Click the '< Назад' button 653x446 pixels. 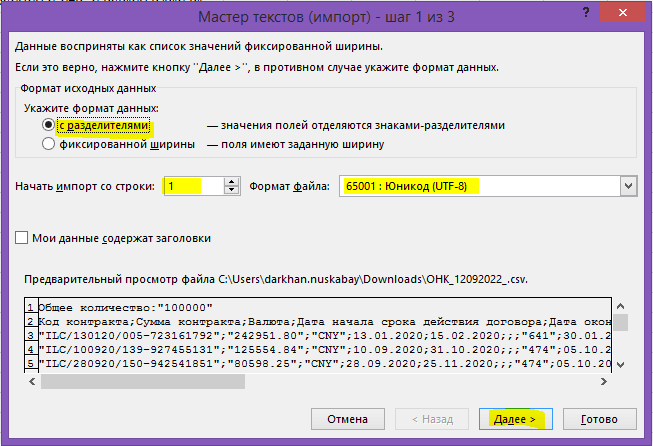[x=433, y=418]
